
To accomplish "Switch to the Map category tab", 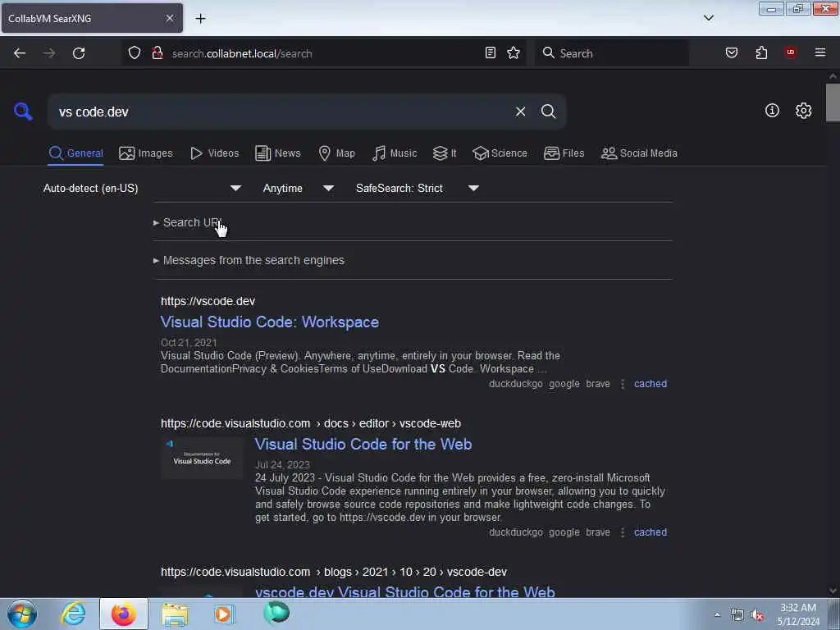I will tap(336, 153).
